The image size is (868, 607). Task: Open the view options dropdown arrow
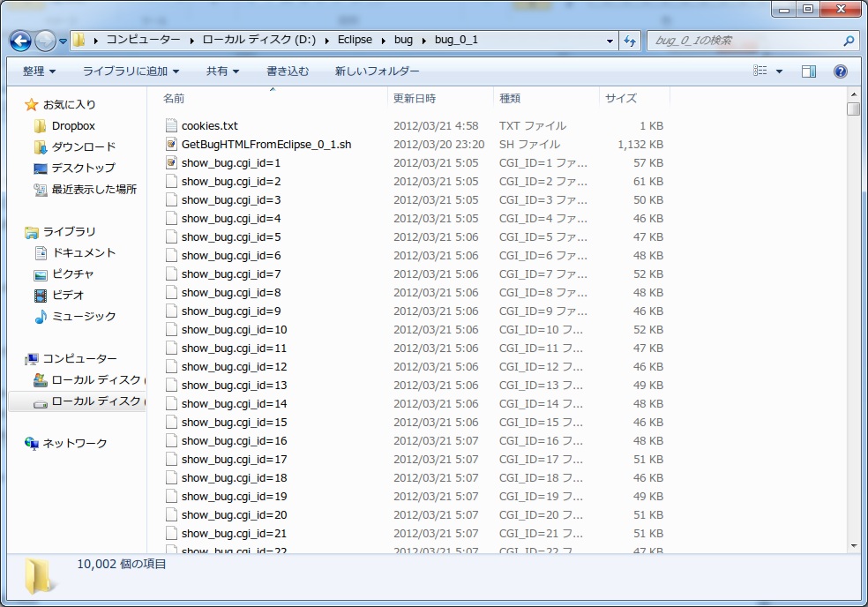click(x=780, y=71)
